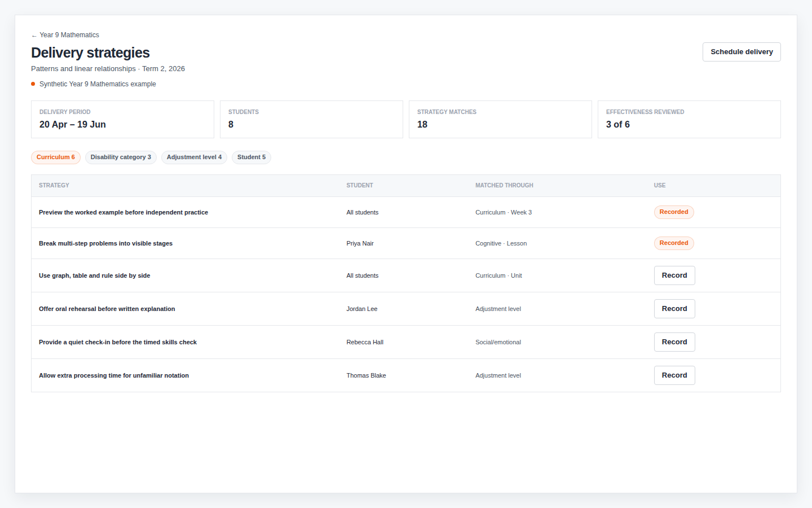The height and width of the screenshot is (508, 812).
Task: Open the Effectiveness reviewed 3 of 6 card
Action: [x=689, y=119]
